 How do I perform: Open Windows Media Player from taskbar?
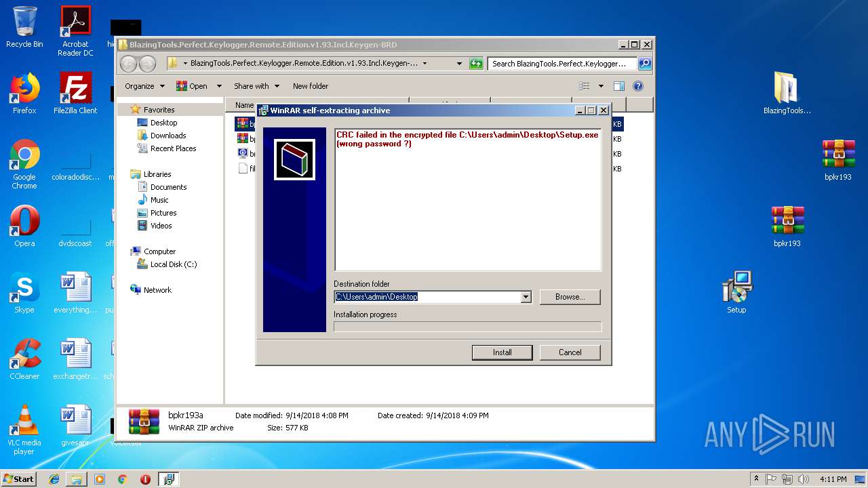click(100, 479)
